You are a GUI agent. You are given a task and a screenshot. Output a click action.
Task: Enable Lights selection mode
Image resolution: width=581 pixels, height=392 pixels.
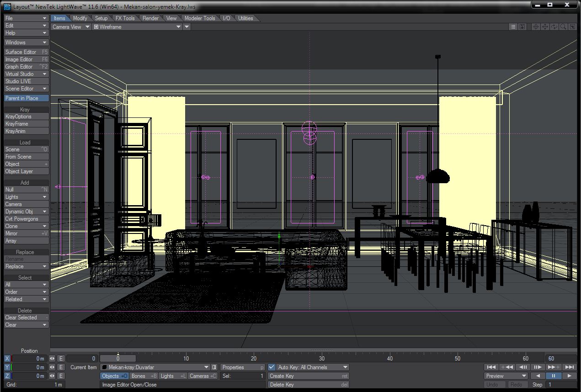coord(173,376)
